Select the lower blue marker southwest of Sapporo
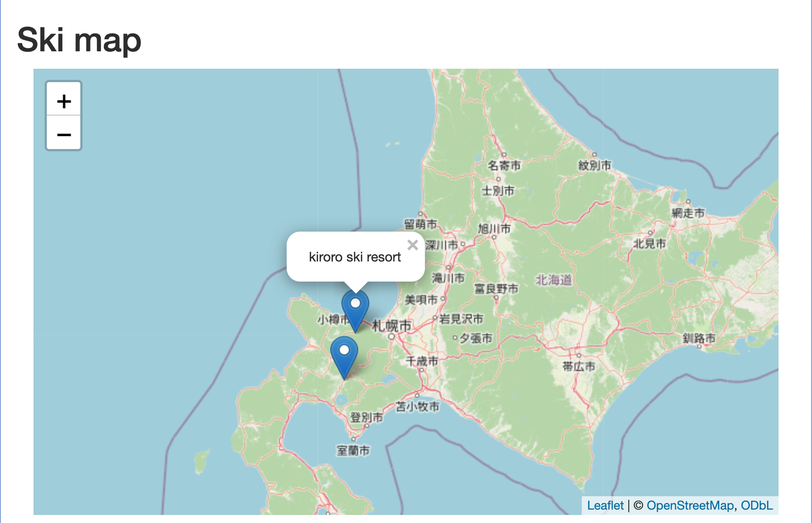Viewport: 812px width, 523px height. pyautogui.click(x=344, y=356)
